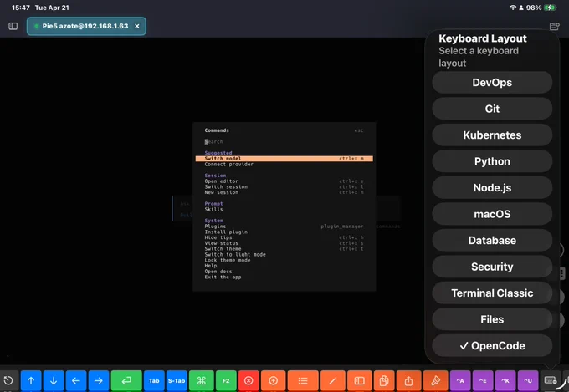
Task: Tap the red circled X key
Action: (249, 381)
